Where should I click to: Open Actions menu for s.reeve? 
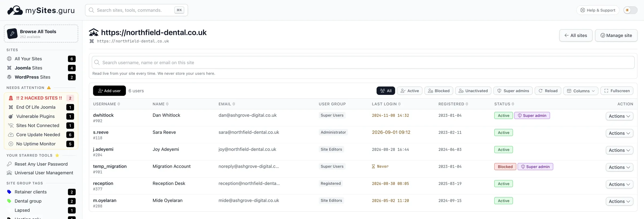click(x=619, y=133)
